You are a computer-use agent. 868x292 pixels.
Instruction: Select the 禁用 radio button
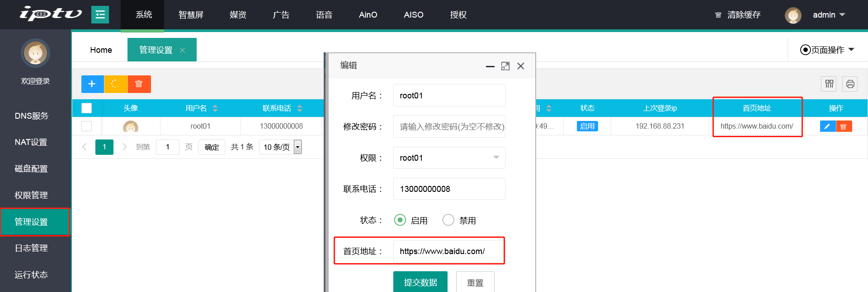pyautogui.click(x=448, y=220)
